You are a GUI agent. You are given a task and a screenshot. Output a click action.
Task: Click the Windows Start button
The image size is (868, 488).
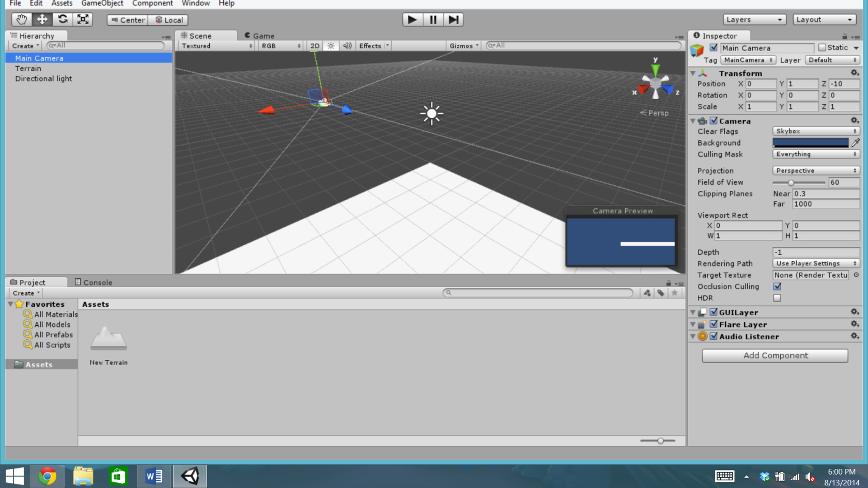14,476
